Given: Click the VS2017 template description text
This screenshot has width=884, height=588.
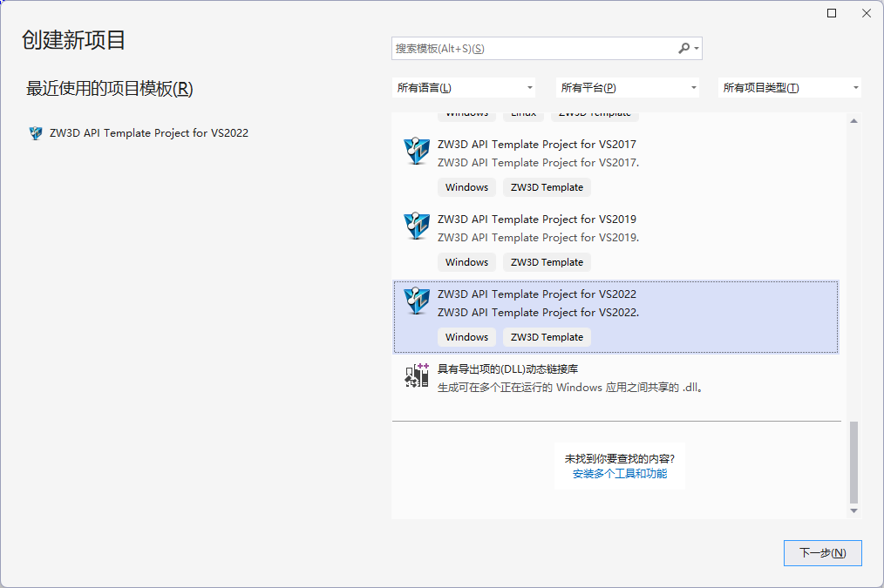Looking at the screenshot, I should [538, 163].
